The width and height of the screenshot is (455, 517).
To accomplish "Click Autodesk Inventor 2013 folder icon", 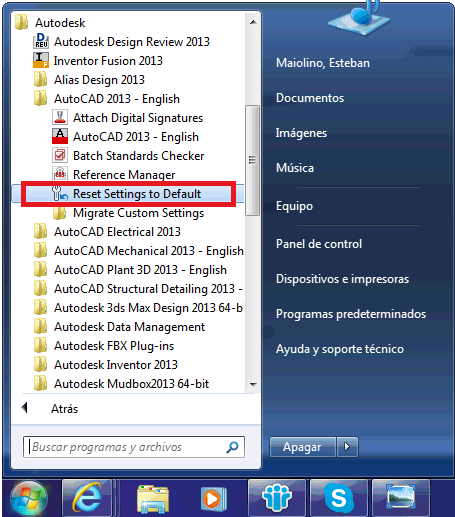I will tap(40, 365).
